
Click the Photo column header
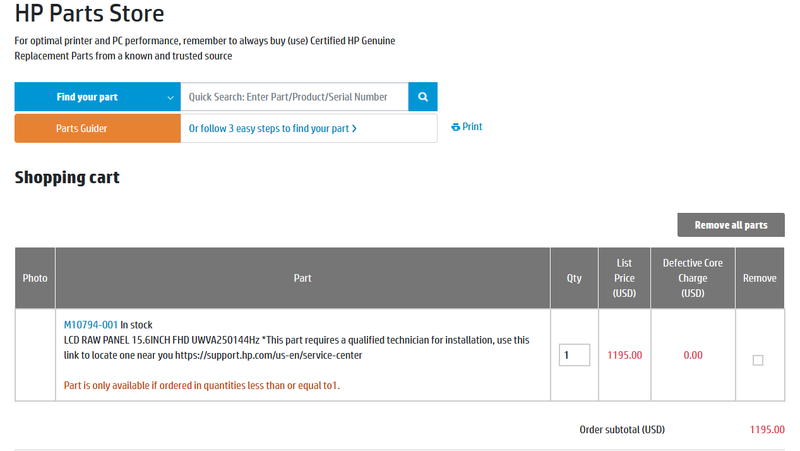[35, 278]
